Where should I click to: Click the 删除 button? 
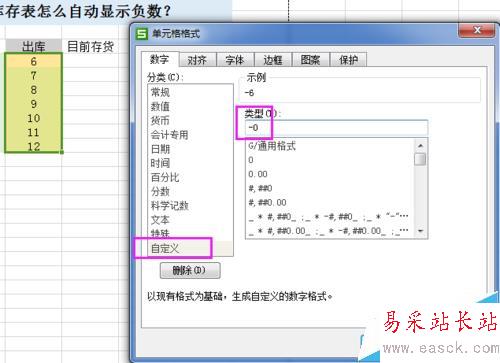pyautogui.click(x=190, y=270)
